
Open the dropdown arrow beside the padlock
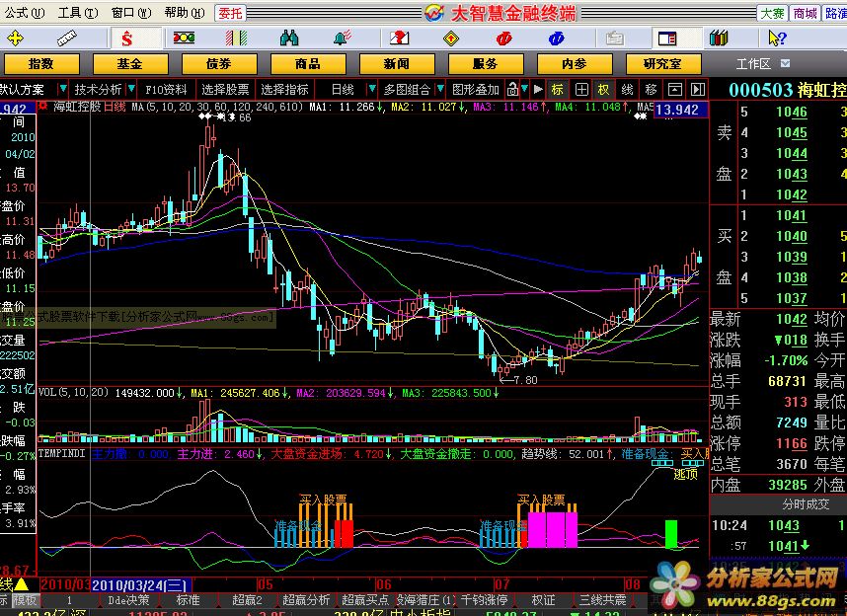(524, 89)
